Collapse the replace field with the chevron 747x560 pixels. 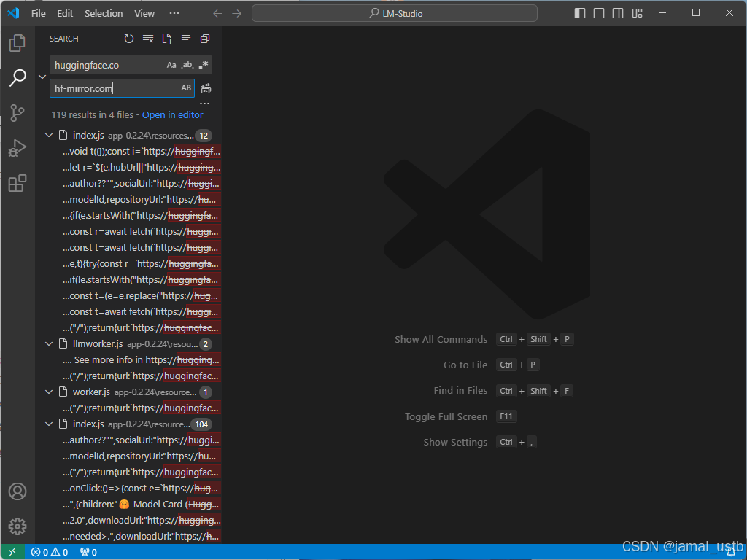tap(42, 76)
